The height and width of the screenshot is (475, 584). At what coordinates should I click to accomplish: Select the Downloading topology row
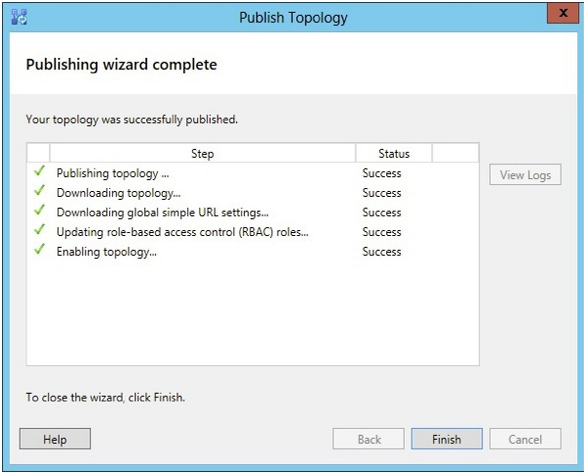[253, 193]
